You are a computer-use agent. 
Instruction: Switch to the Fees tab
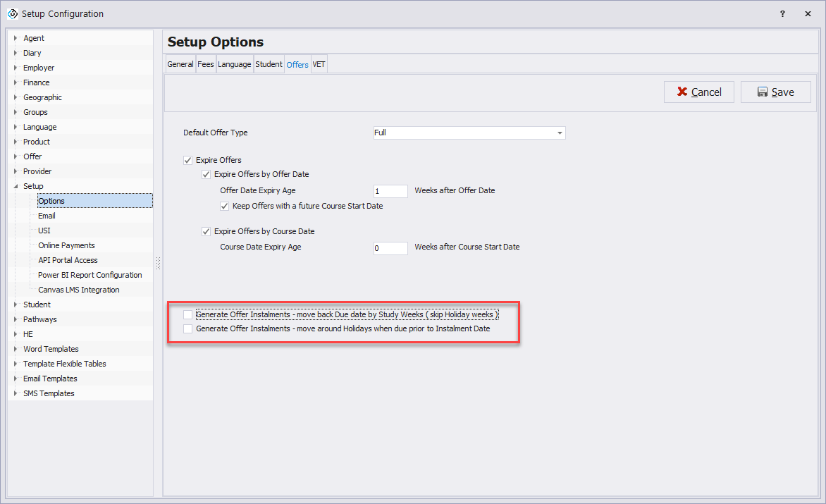(x=206, y=64)
